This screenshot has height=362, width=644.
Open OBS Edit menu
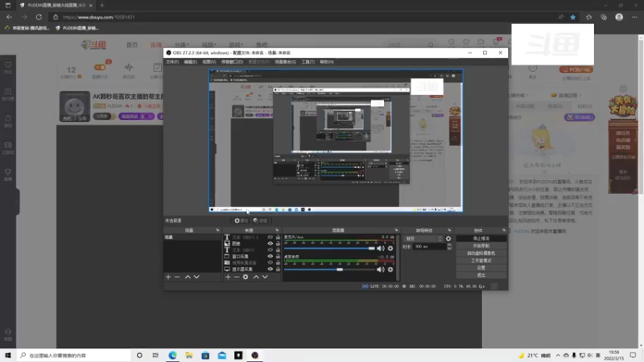pyautogui.click(x=190, y=62)
